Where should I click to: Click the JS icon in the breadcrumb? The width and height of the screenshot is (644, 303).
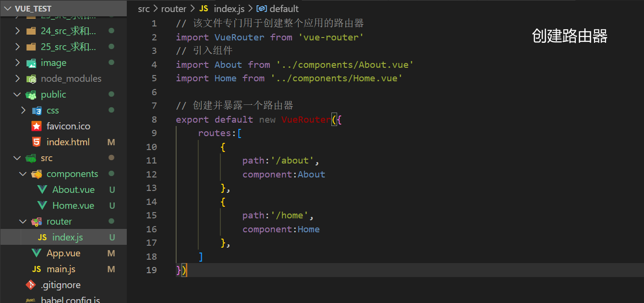(x=204, y=9)
